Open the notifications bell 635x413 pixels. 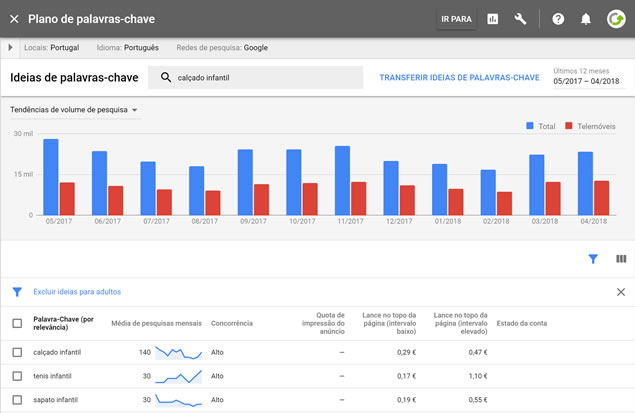(586, 19)
